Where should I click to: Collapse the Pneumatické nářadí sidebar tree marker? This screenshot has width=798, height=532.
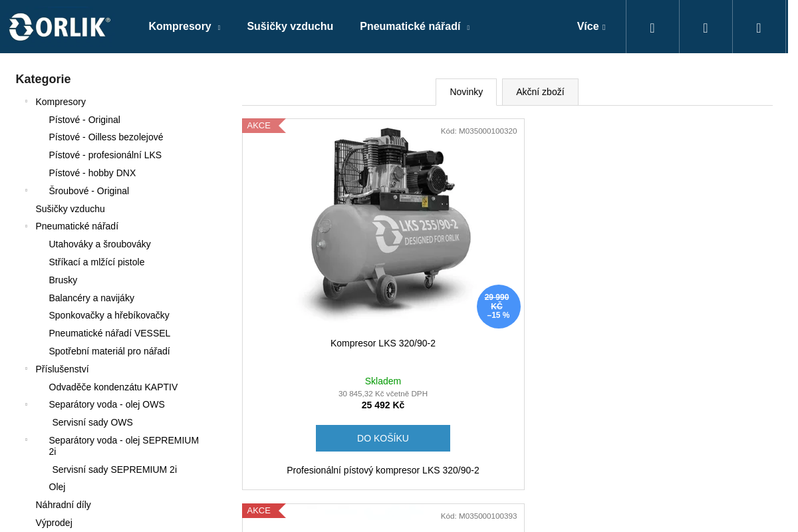coord(27,226)
